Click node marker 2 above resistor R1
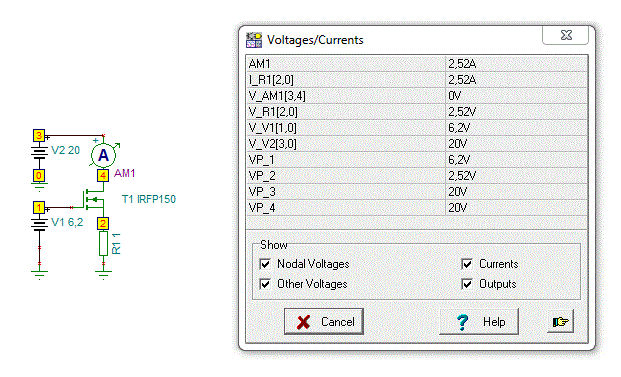This screenshot has height=377, width=621. 103,223
